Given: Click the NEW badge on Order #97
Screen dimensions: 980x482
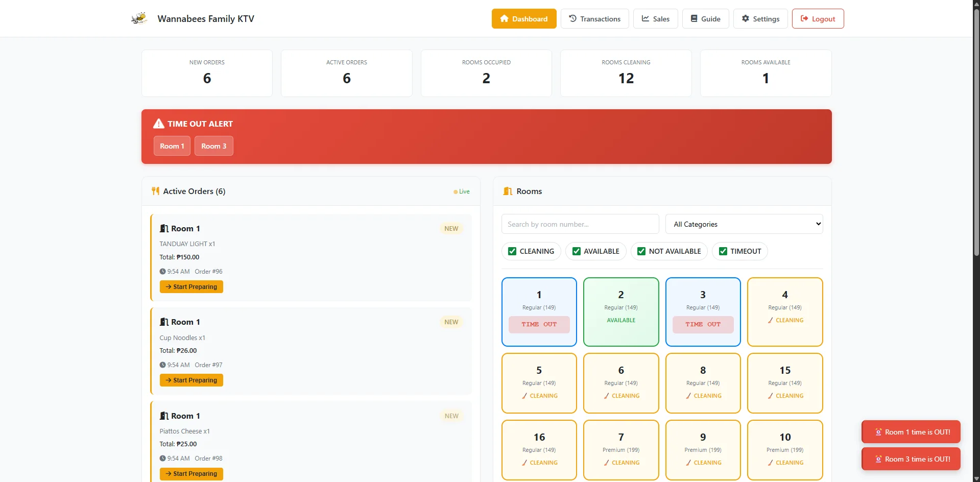Looking at the screenshot, I should tap(451, 322).
